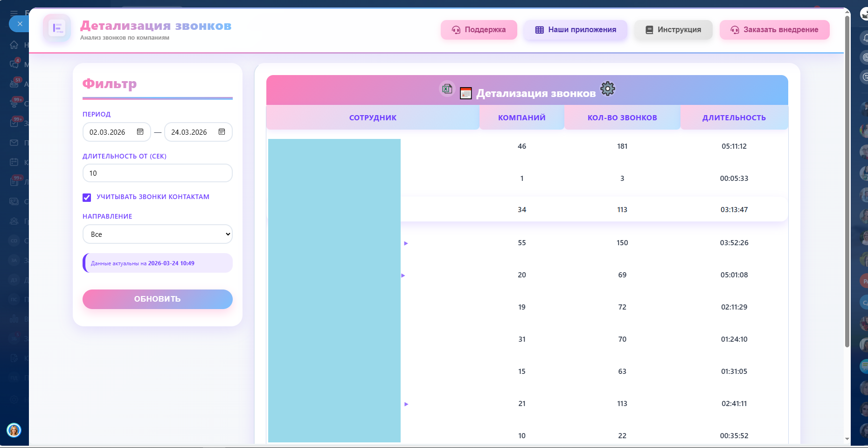Open the chat icon with badge 4

14,64
